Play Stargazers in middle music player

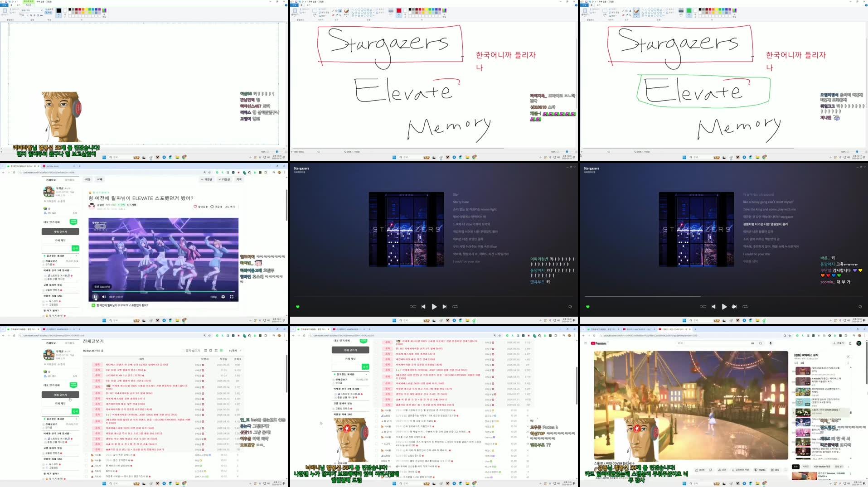click(434, 307)
